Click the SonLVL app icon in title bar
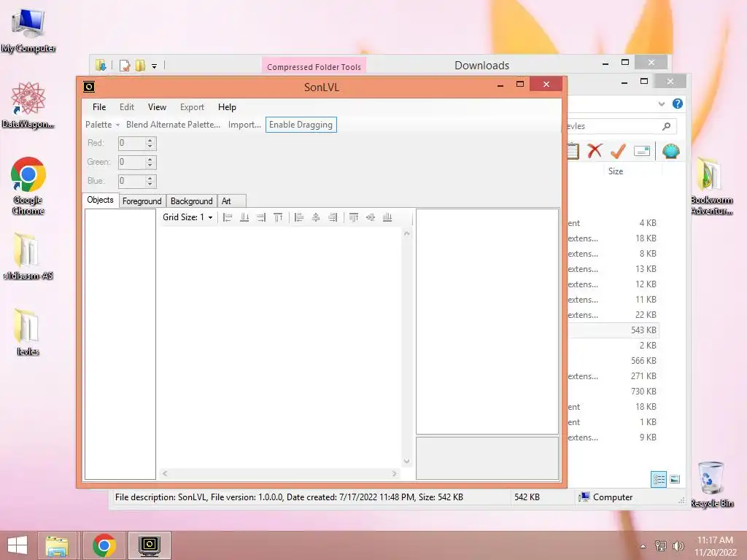 click(x=88, y=87)
